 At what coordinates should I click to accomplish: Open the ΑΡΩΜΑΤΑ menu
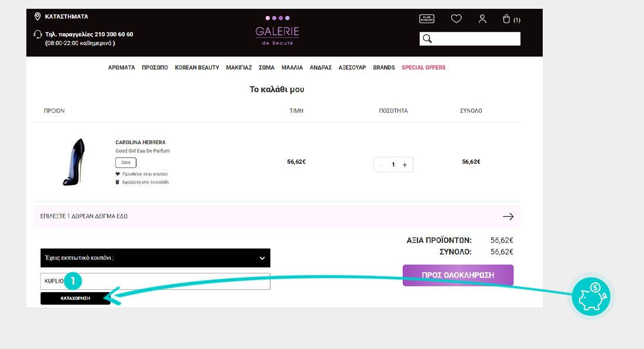tap(121, 67)
